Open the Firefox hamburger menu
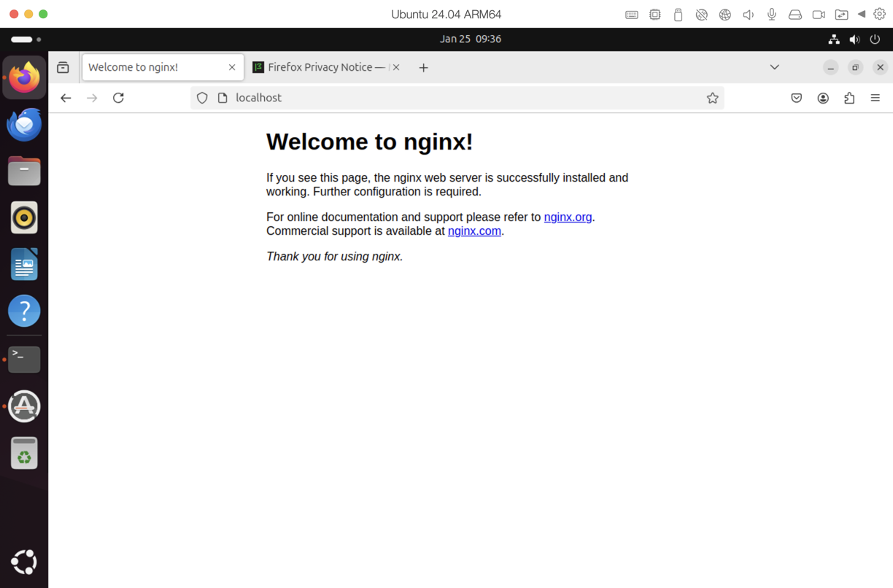893x588 pixels. [x=875, y=98]
